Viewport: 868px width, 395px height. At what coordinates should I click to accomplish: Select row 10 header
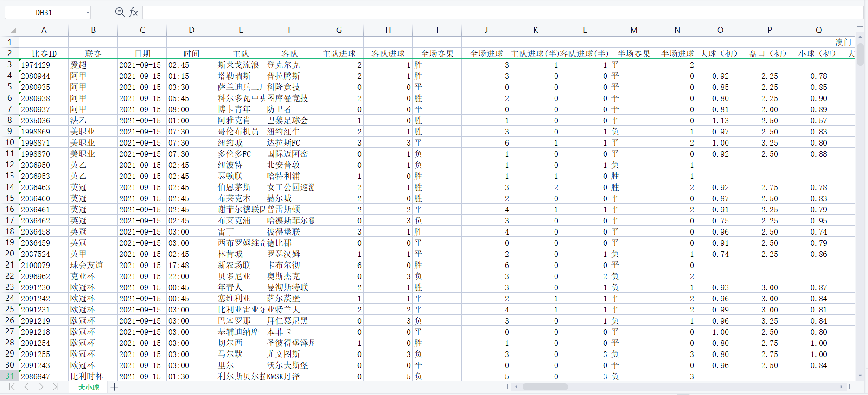pyautogui.click(x=10, y=142)
